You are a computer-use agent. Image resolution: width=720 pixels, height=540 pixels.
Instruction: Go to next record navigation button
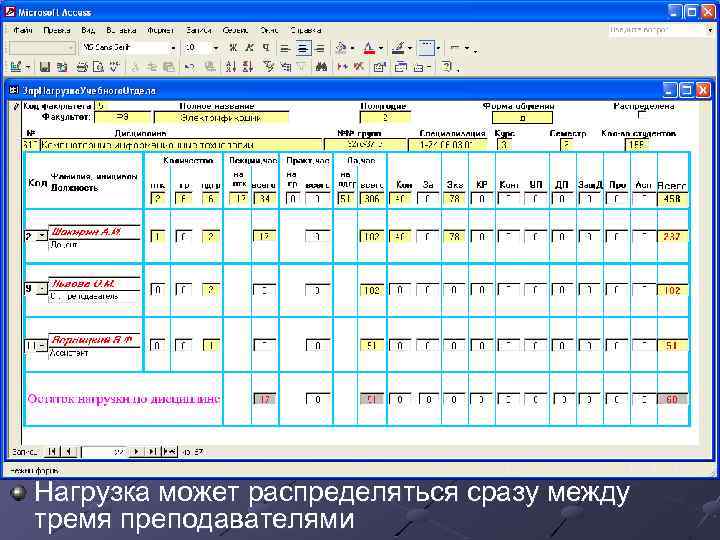[x=136, y=452]
